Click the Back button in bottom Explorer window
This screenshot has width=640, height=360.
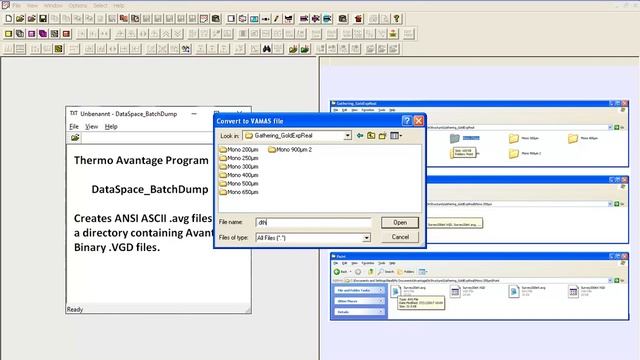click(340, 272)
